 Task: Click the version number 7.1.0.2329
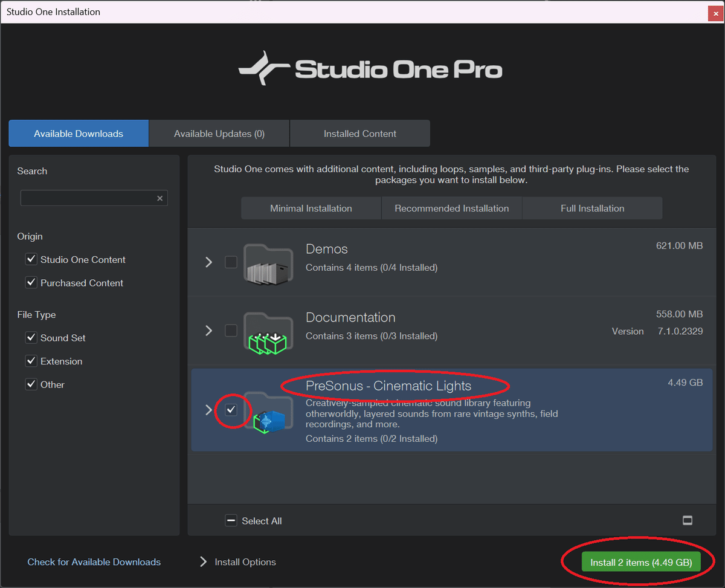(680, 331)
